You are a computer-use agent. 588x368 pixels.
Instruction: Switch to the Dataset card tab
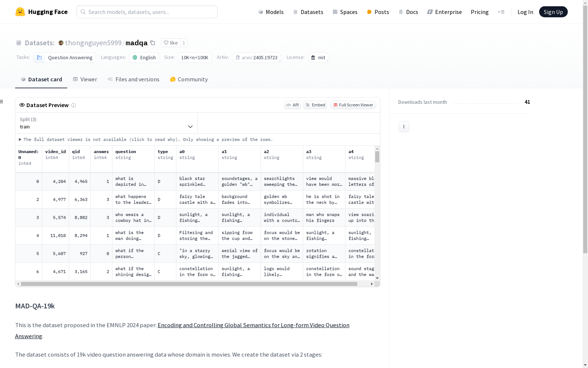(41, 79)
